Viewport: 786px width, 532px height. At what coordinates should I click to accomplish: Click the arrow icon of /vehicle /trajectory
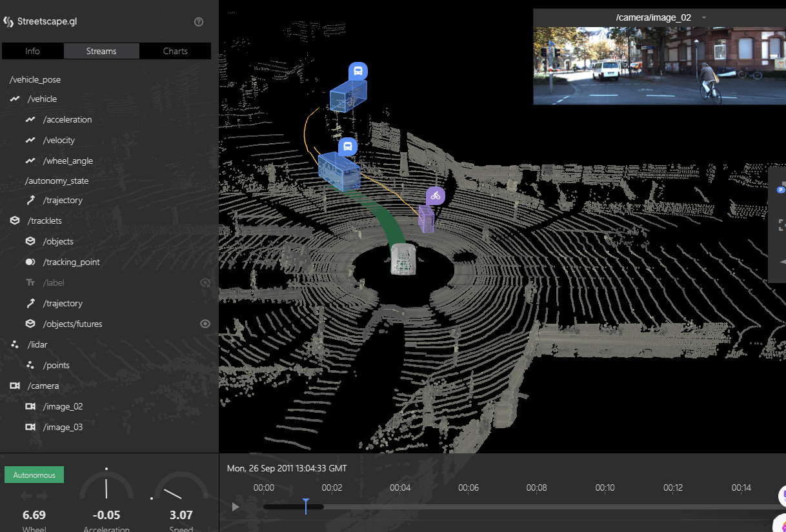click(30, 201)
